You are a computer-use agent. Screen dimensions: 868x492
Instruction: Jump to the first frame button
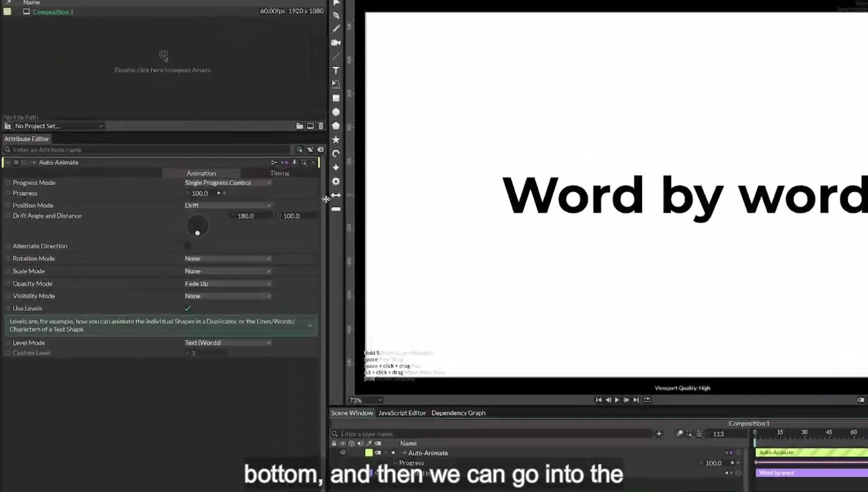[599, 400]
